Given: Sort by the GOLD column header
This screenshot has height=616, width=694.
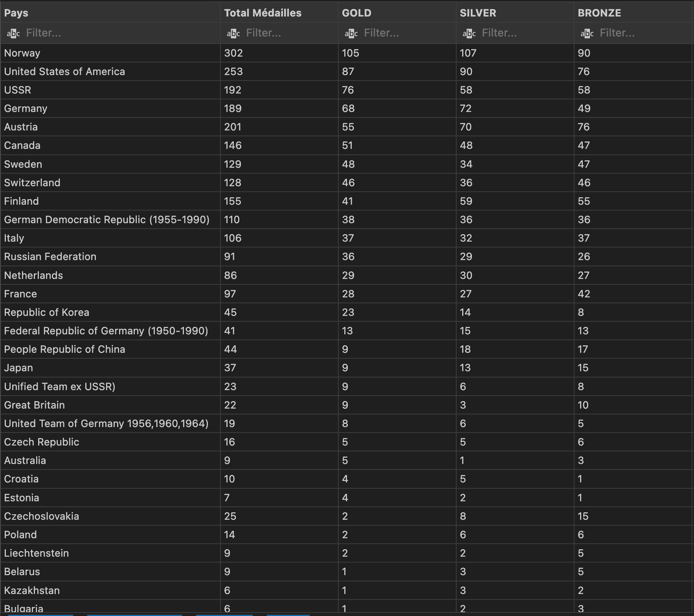Looking at the screenshot, I should click(397, 13).
